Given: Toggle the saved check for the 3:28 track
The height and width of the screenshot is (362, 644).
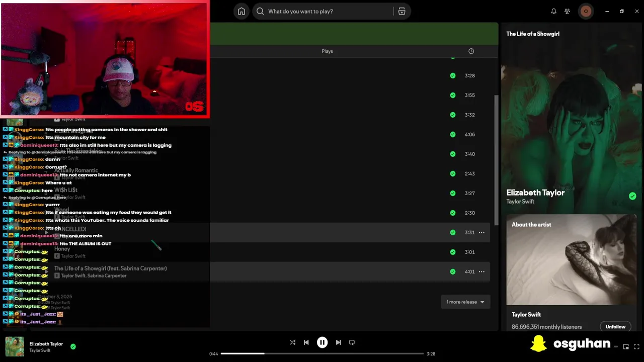Looking at the screenshot, I should (453, 75).
